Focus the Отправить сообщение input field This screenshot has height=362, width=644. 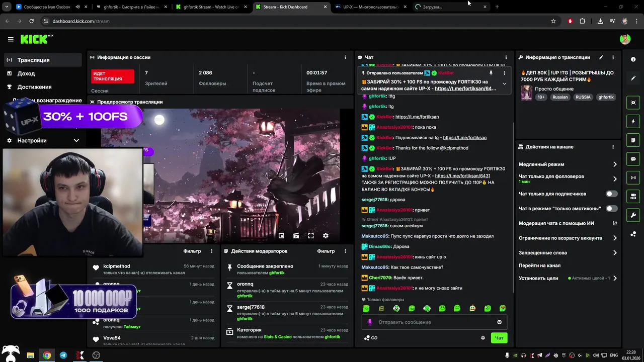434,322
